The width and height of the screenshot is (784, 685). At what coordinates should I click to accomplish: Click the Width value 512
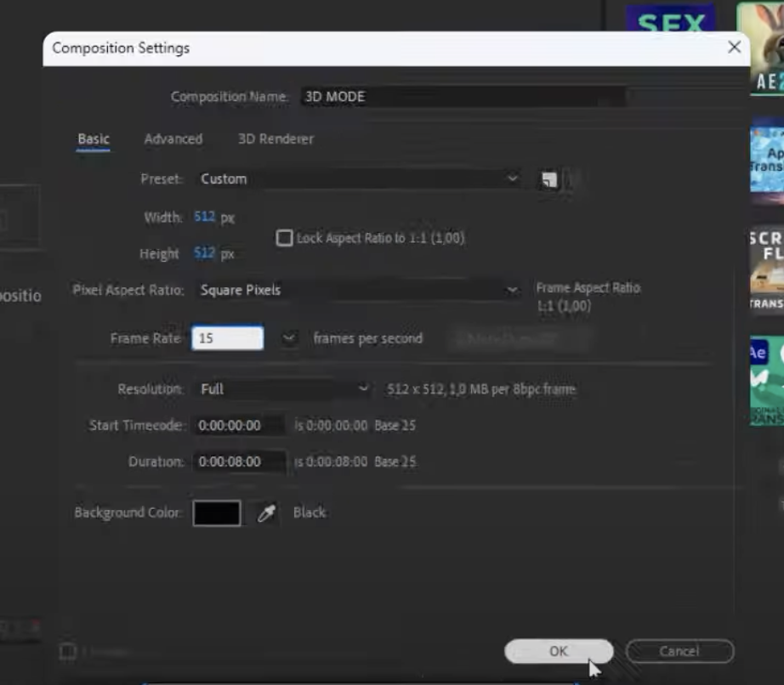click(x=204, y=217)
